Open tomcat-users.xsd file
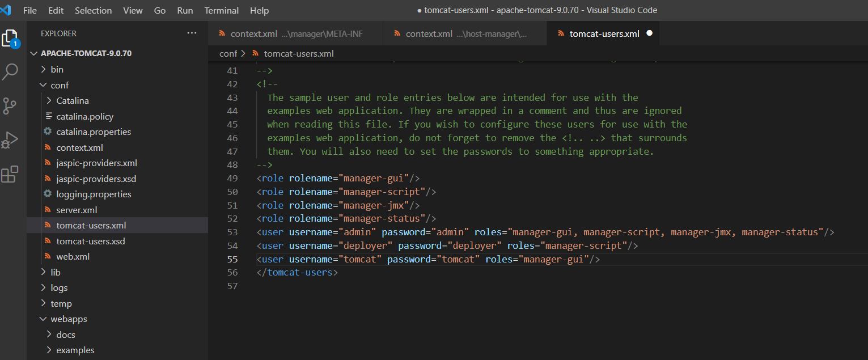 coord(91,241)
